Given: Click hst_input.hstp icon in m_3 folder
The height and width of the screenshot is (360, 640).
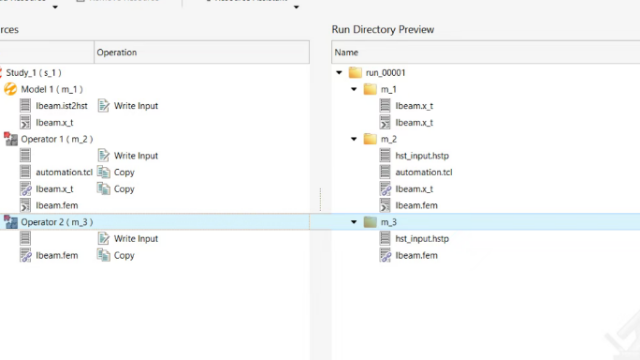Looking at the screenshot, I should (385, 238).
